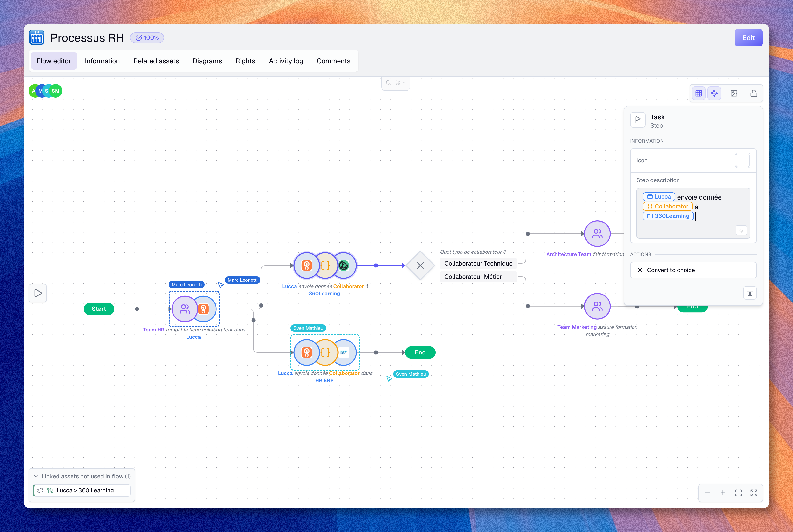Delete step with trash icon
Image resolution: width=793 pixels, height=532 pixels.
tap(750, 293)
